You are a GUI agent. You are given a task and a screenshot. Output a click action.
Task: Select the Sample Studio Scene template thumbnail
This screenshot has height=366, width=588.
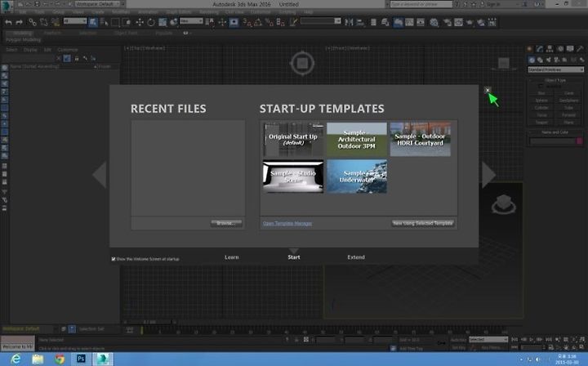[293, 176]
